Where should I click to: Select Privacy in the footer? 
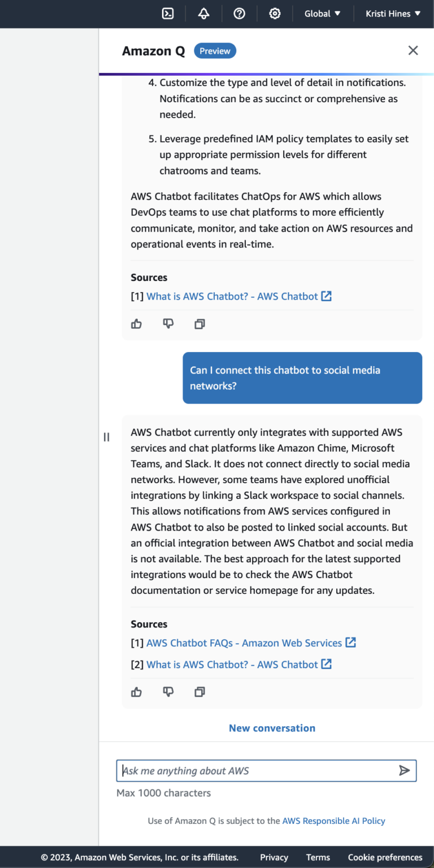[x=274, y=857]
